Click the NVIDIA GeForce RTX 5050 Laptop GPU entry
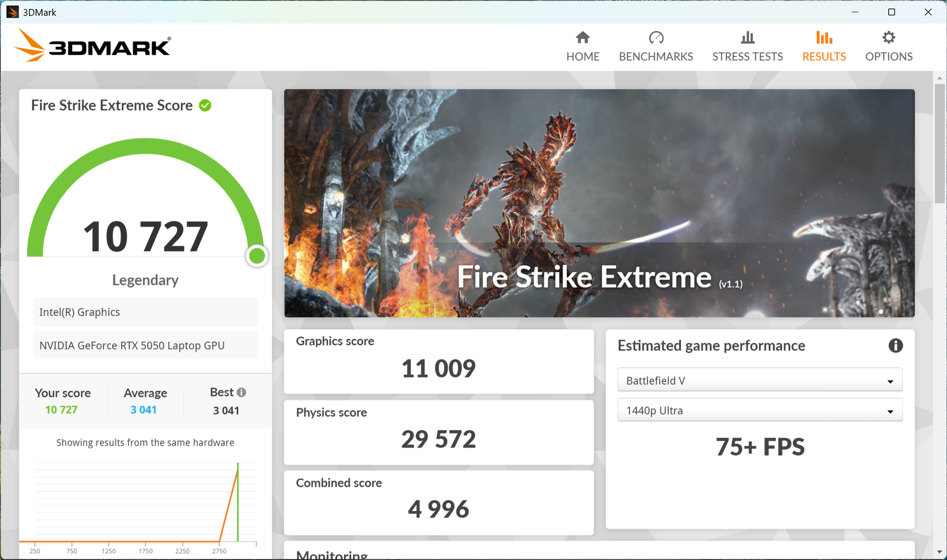The height and width of the screenshot is (560, 947). point(145,345)
